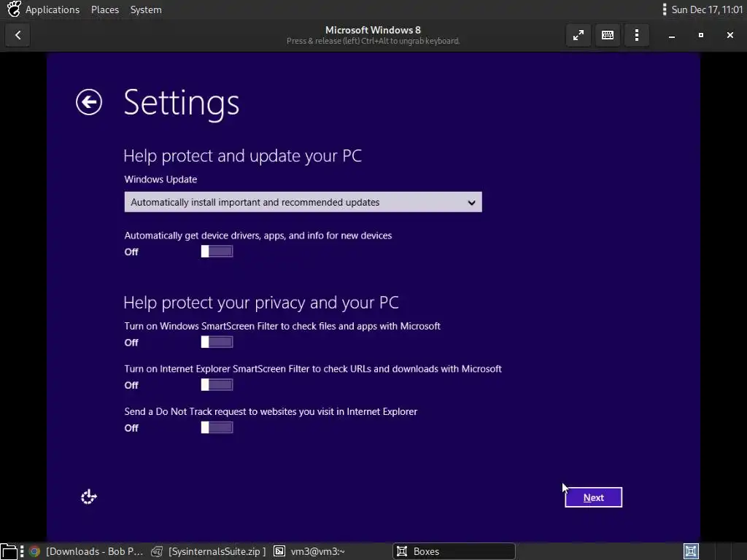
Task: Click the archive manager icon for SysinternalsSuite
Action: point(157,551)
